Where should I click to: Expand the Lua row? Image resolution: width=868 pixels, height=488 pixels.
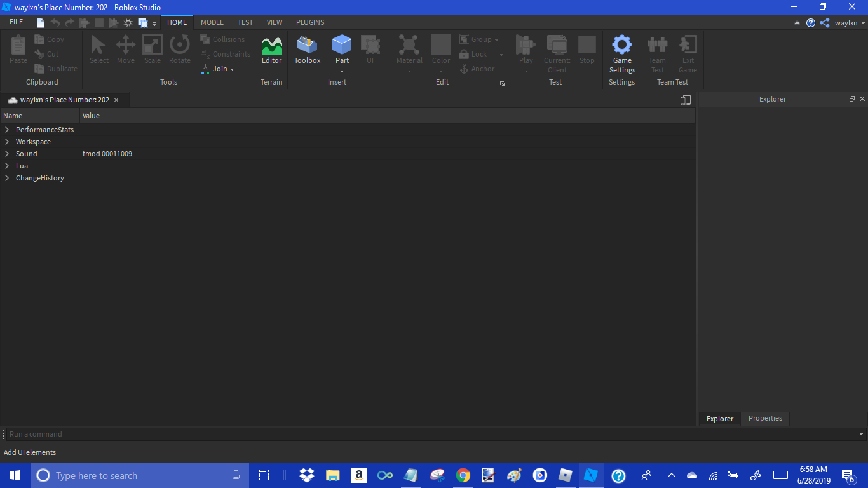pos(7,166)
